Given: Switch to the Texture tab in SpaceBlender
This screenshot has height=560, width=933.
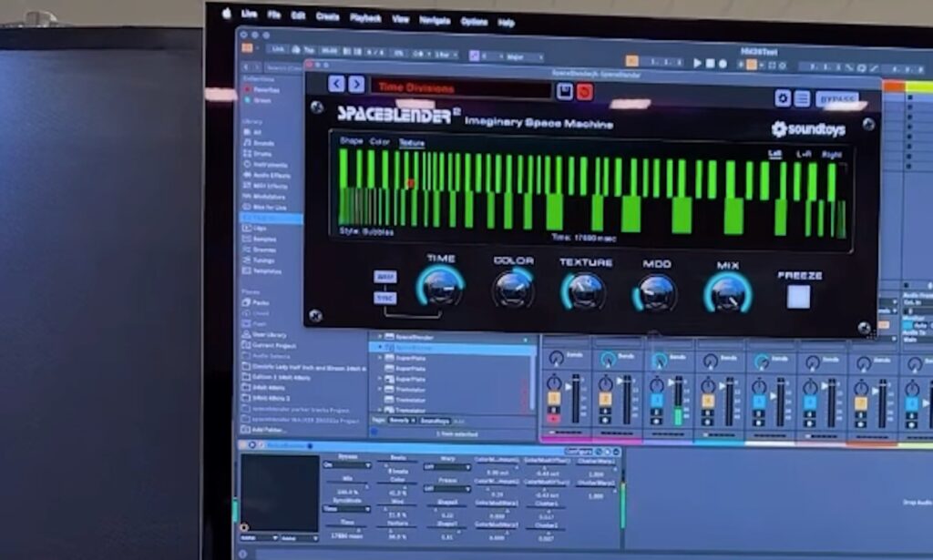Looking at the screenshot, I should coord(412,142).
